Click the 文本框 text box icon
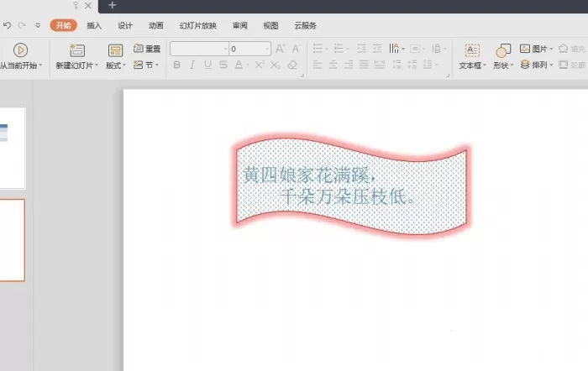Screen dimensions: 588x371 tap(472, 50)
